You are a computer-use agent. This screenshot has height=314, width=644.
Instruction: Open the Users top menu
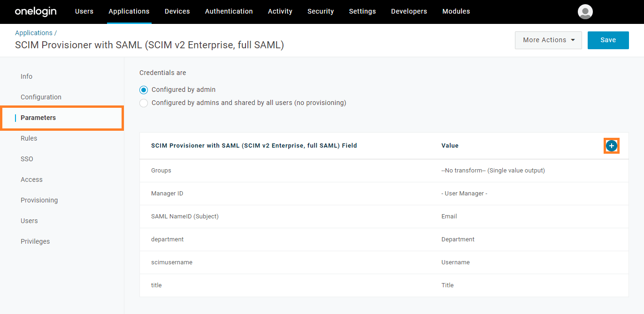click(84, 11)
